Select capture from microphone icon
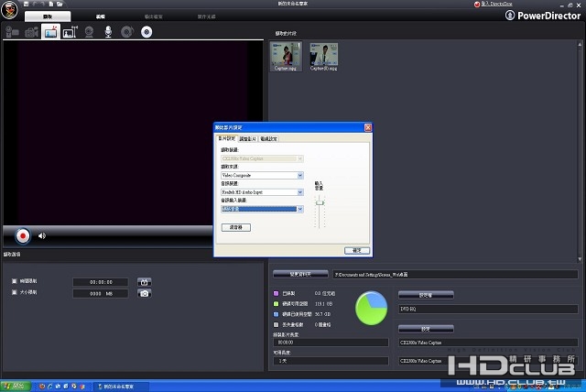Viewport: 586px width, 392px height. click(108, 32)
